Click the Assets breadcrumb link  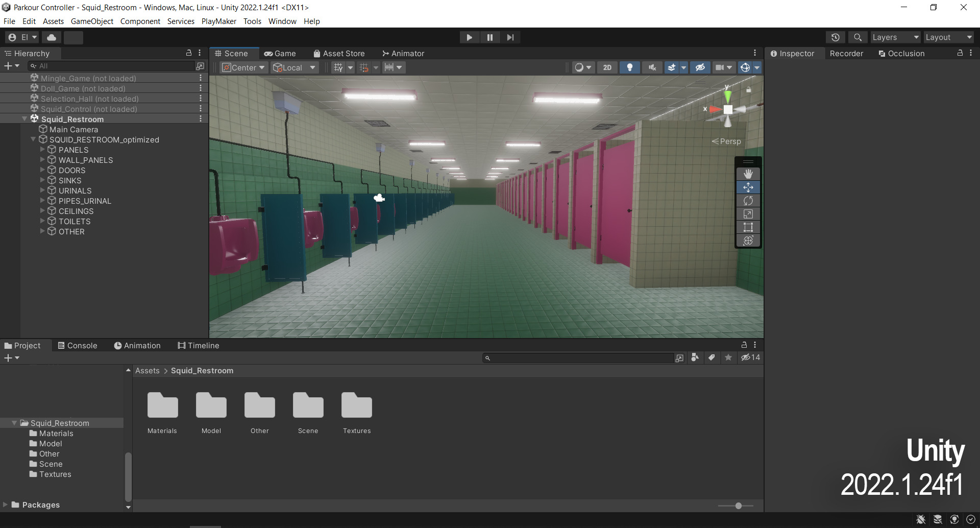(x=148, y=371)
